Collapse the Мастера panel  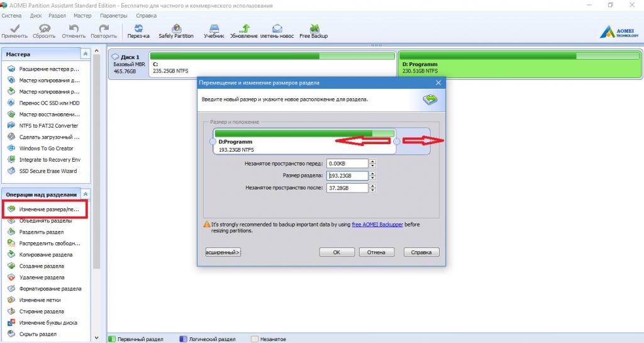click(x=86, y=54)
